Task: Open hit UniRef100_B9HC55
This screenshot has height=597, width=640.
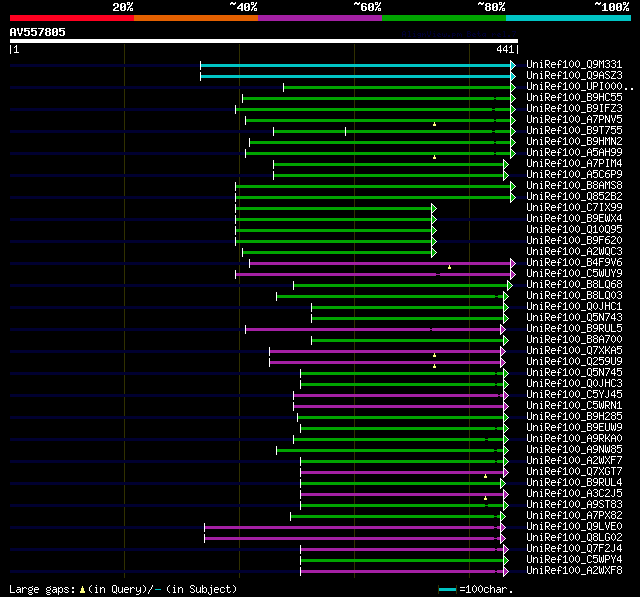Action: pyautogui.click(x=574, y=98)
